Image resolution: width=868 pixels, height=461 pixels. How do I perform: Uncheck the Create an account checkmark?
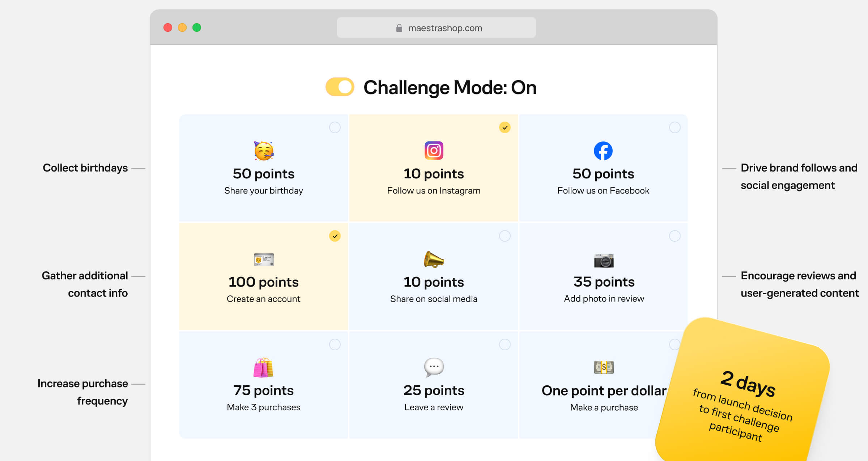click(x=335, y=236)
